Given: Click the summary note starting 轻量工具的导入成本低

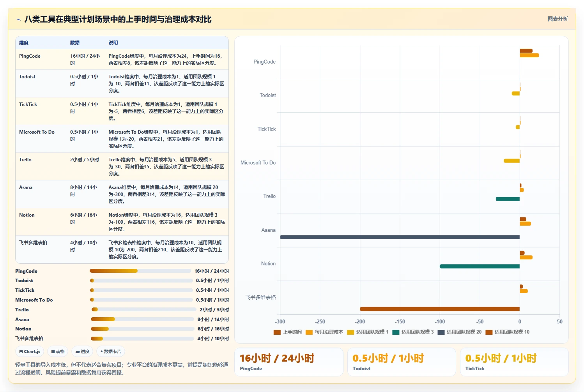Looking at the screenshot, I should (122, 369).
